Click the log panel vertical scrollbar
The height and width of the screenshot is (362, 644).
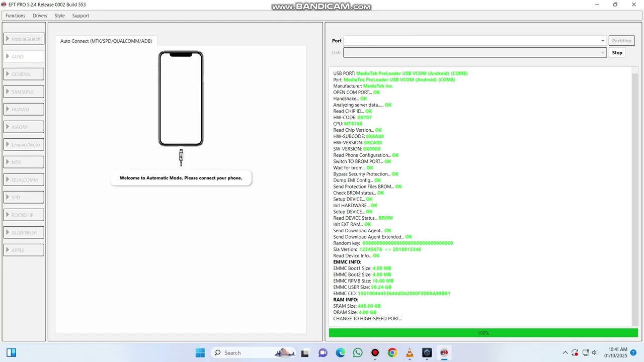(635, 196)
